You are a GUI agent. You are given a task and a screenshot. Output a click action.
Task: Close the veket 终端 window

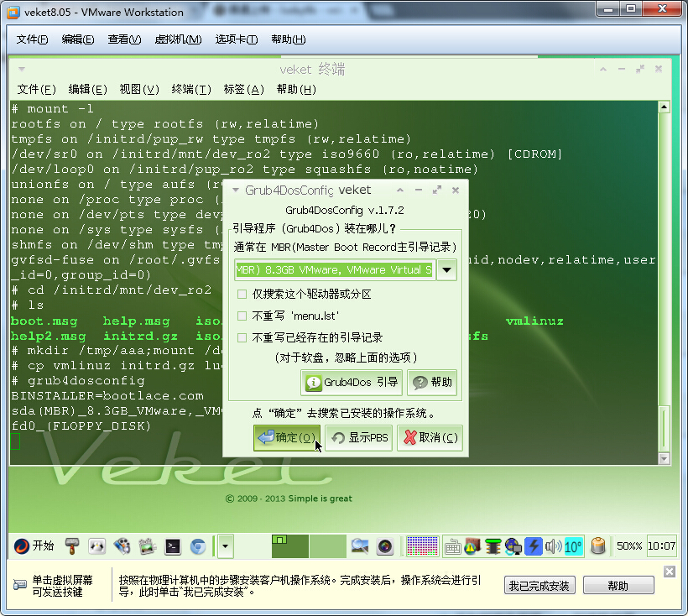(659, 69)
